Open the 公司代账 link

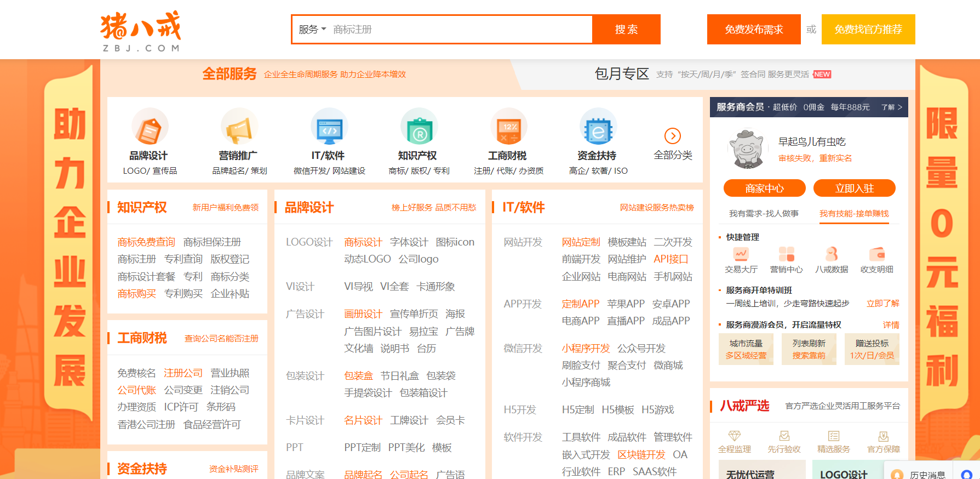pyautogui.click(x=136, y=390)
